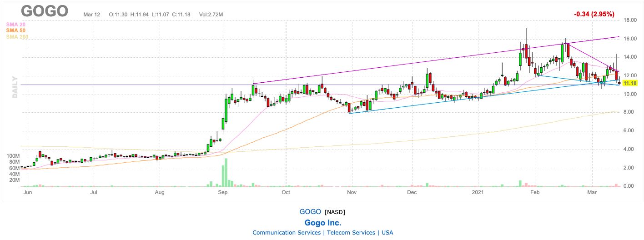Click the Dec month axis label
Image resolution: width=644 pixels, height=240 pixels.
coord(412,193)
